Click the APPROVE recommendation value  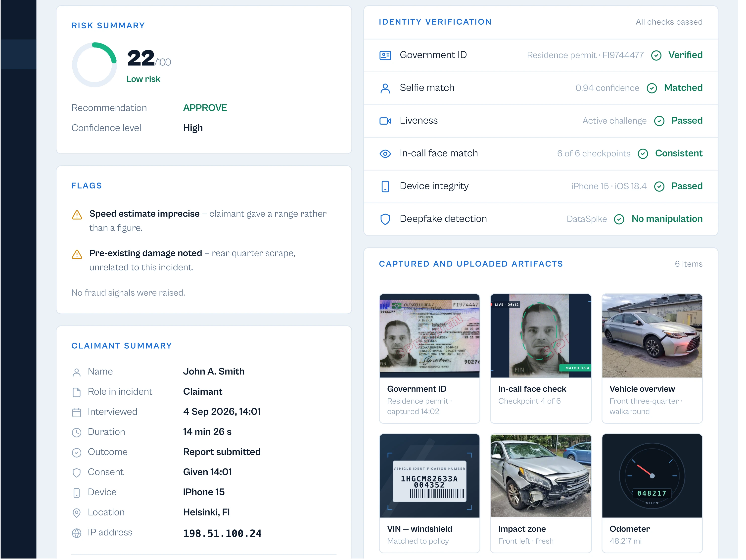click(205, 108)
